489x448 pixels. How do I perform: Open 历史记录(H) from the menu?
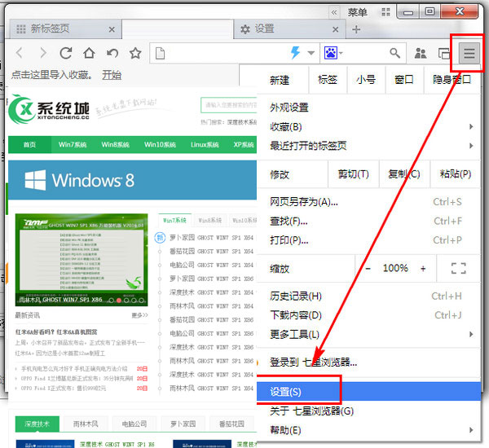pyautogui.click(x=368, y=296)
